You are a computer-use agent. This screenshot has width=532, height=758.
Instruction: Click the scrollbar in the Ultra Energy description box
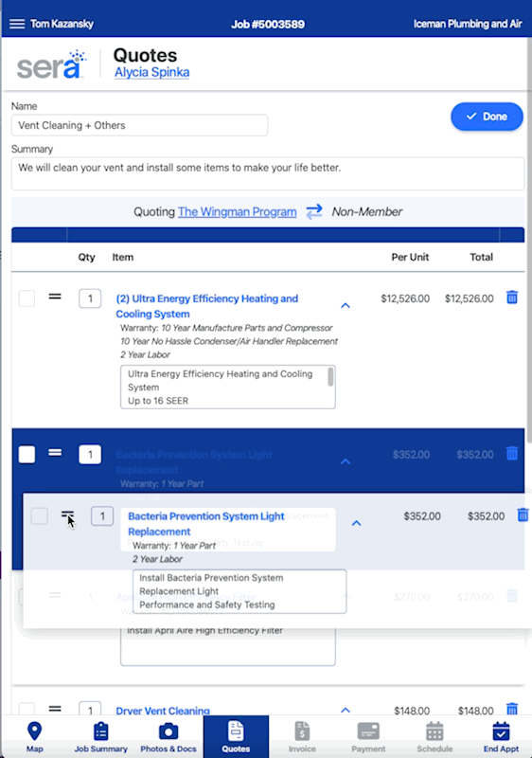(x=330, y=376)
